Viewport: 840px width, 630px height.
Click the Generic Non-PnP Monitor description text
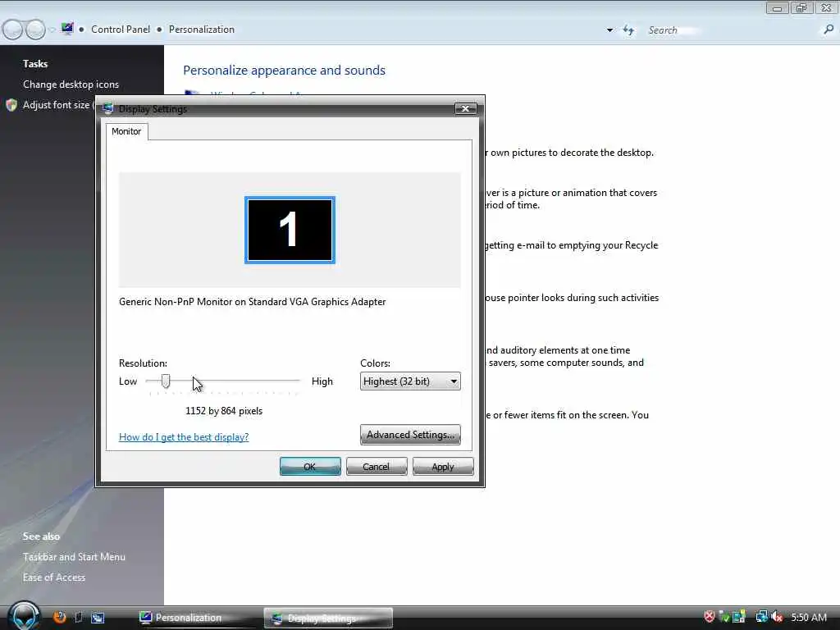[253, 302]
